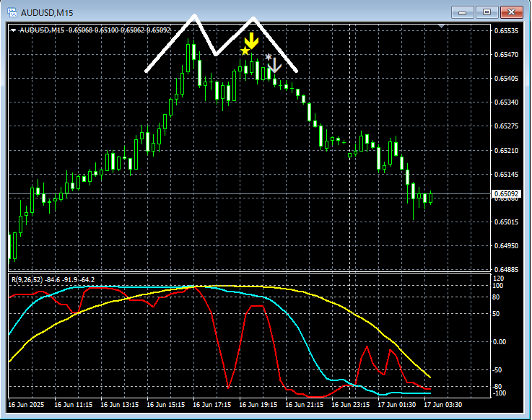Close the AUDUSD,M15 chart window
Viewport: 532px width, 420px height.
pos(512,12)
